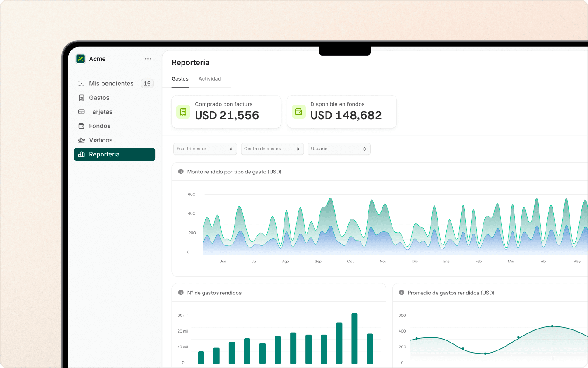Open Mis pendientes in the sidebar

115,84
